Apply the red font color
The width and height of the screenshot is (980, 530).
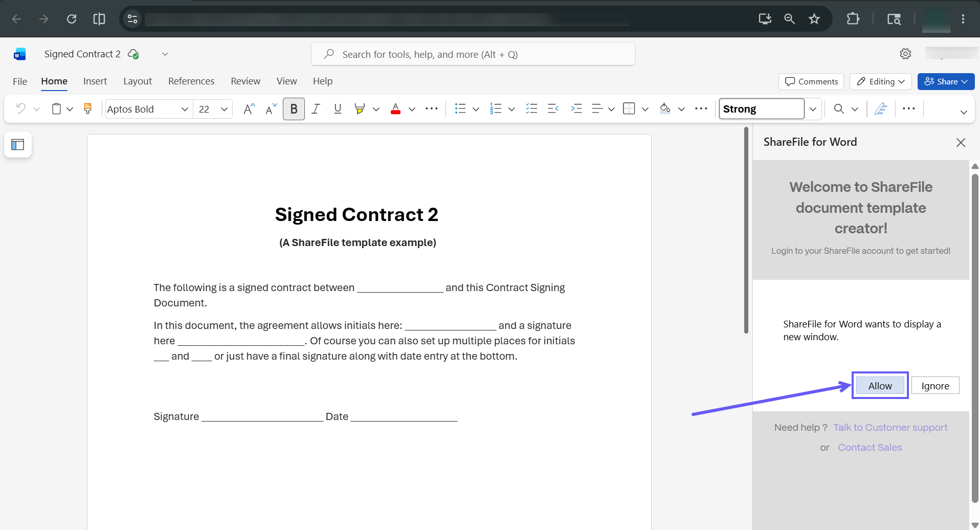tap(395, 108)
